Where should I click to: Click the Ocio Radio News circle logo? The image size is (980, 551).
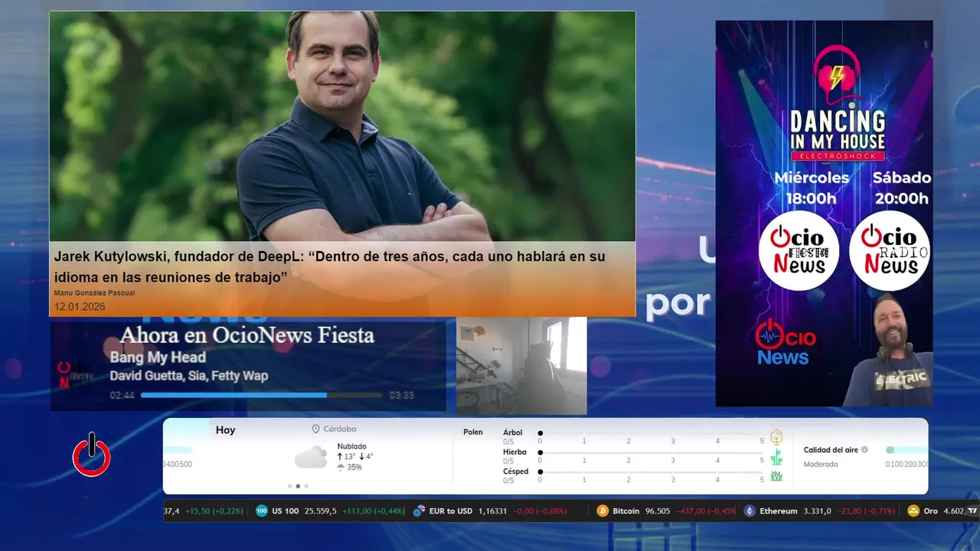click(x=890, y=251)
